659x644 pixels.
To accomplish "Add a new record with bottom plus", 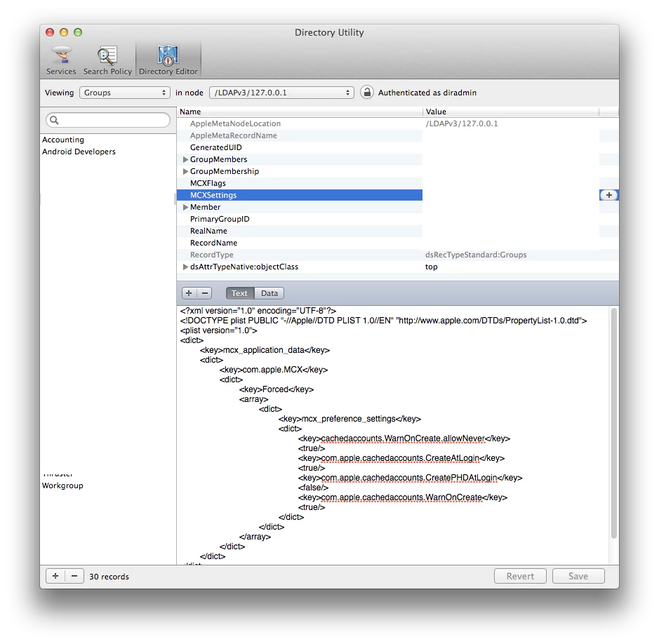I will pyautogui.click(x=55, y=576).
